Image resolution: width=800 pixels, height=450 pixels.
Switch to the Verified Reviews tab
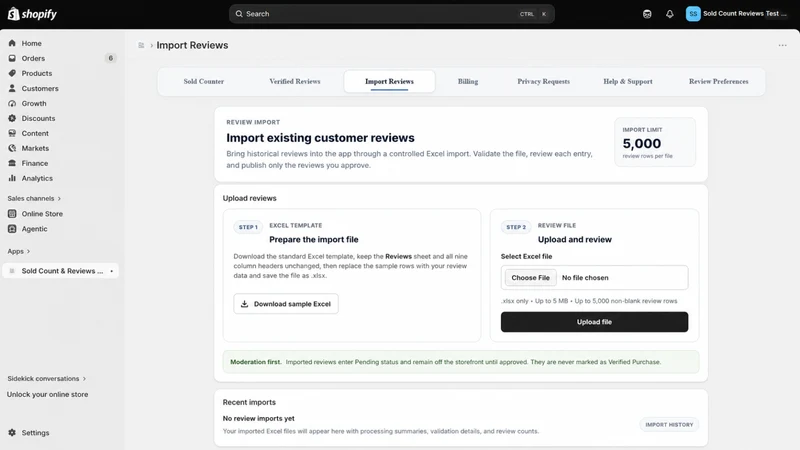295,81
